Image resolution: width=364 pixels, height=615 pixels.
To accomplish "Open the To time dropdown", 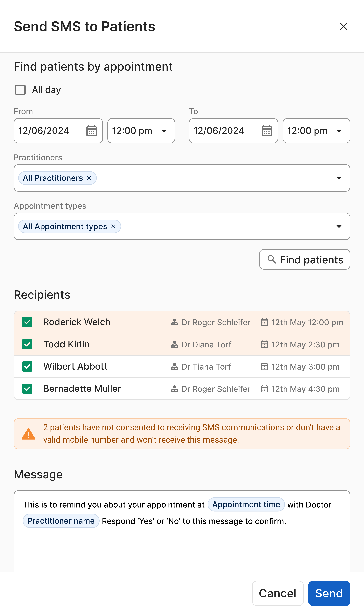I will point(339,131).
